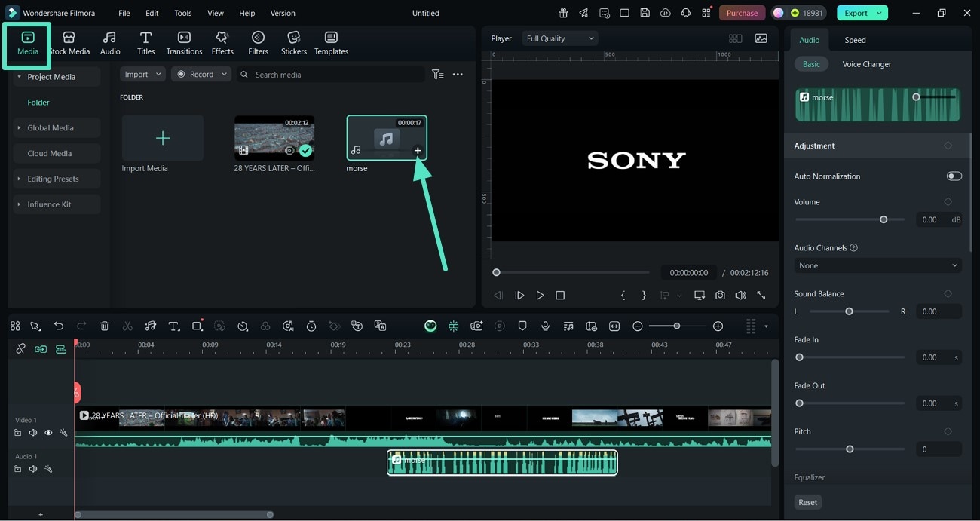Image resolution: width=980 pixels, height=521 pixels.
Task: Open the Tools menu
Action: 183,13
